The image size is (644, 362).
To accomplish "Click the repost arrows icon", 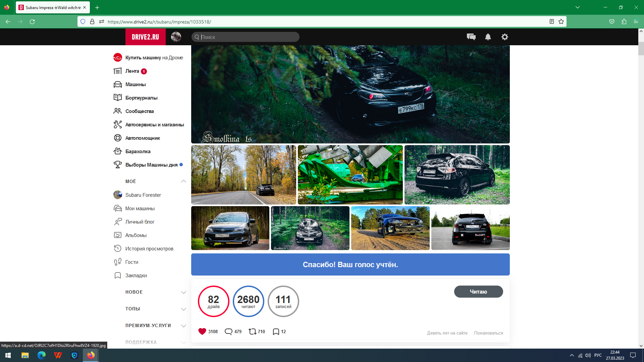I will click(x=252, y=331).
